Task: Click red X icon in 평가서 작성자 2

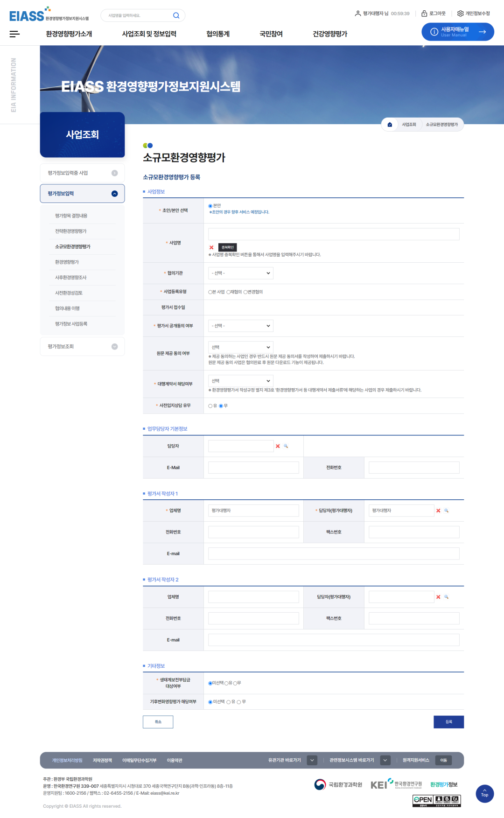Action: (x=438, y=597)
